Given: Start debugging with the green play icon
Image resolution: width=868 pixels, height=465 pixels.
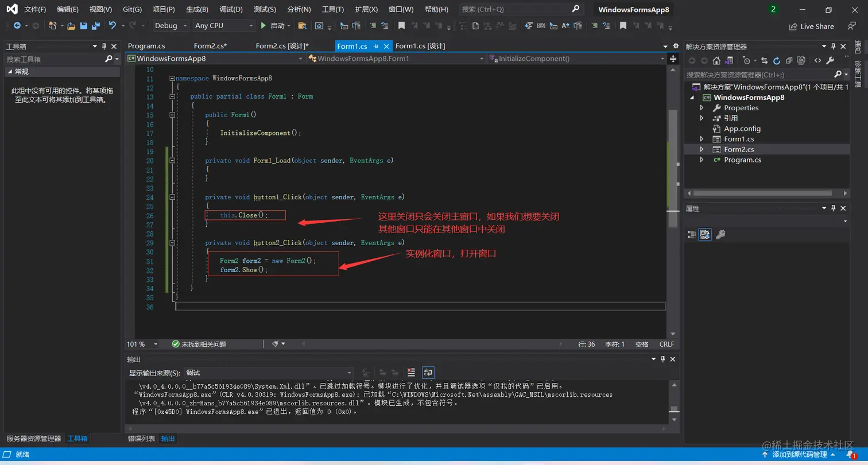Looking at the screenshot, I should 263,26.
